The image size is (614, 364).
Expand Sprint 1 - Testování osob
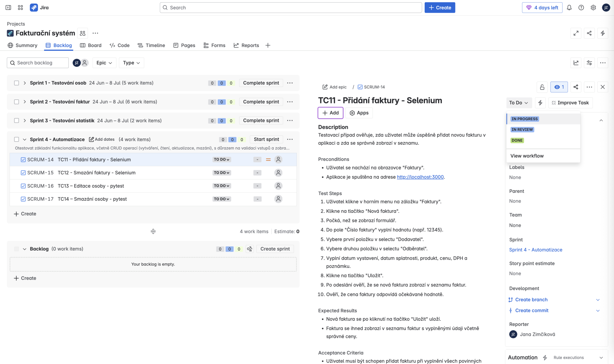pos(25,83)
